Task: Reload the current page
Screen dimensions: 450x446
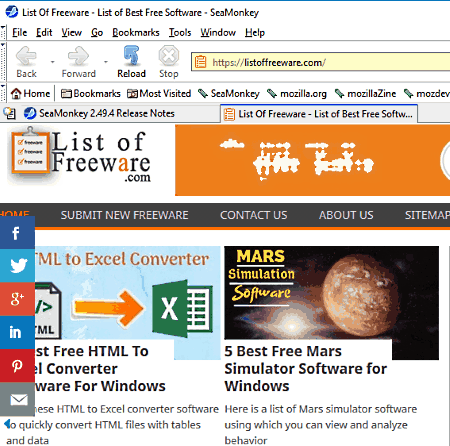Action: [x=131, y=62]
